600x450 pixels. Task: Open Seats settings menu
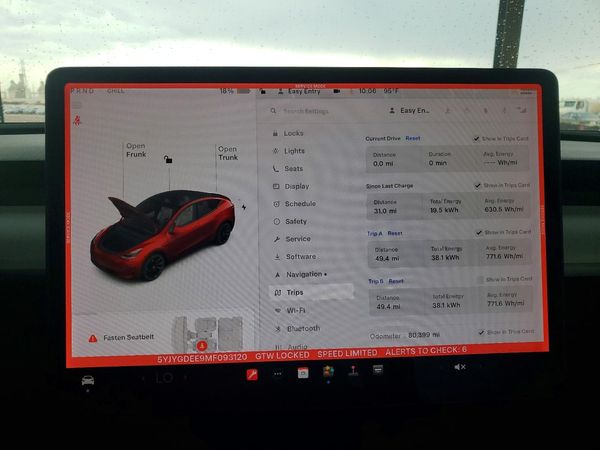point(293,168)
